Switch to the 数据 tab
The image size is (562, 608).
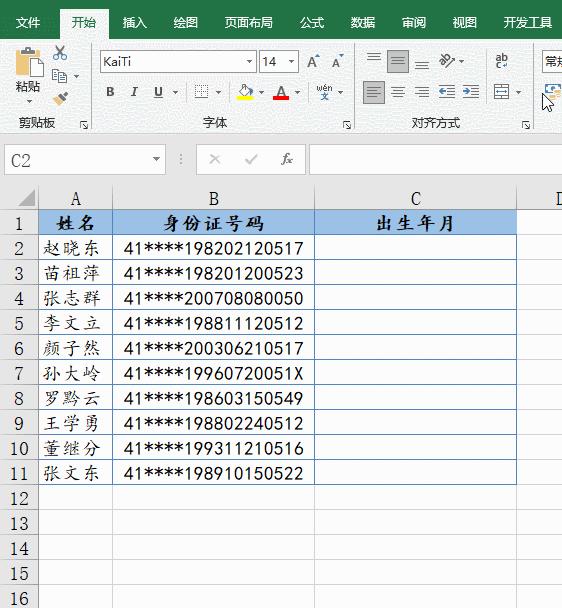pyautogui.click(x=363, y=22)
